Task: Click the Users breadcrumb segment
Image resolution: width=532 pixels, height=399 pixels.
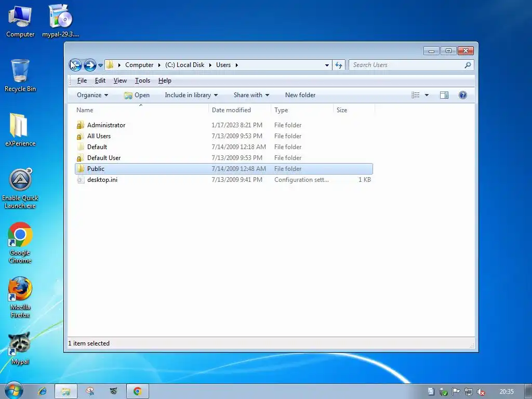Action: point(223,65)
